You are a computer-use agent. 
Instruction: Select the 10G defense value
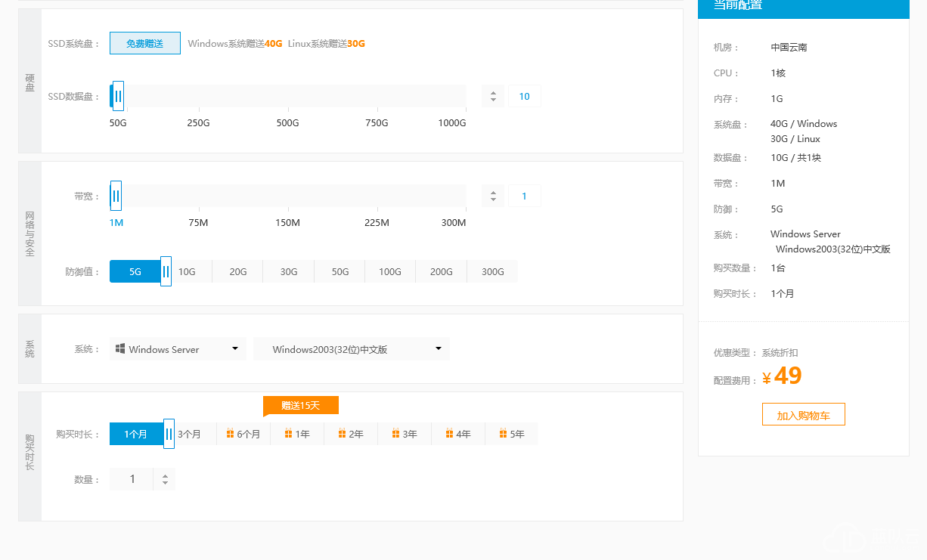pos(187,271)
